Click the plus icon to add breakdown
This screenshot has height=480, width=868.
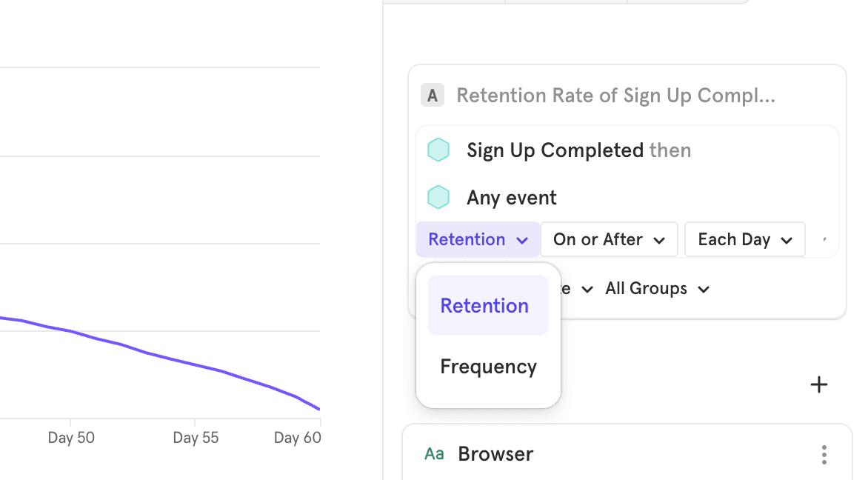(819, 384)
